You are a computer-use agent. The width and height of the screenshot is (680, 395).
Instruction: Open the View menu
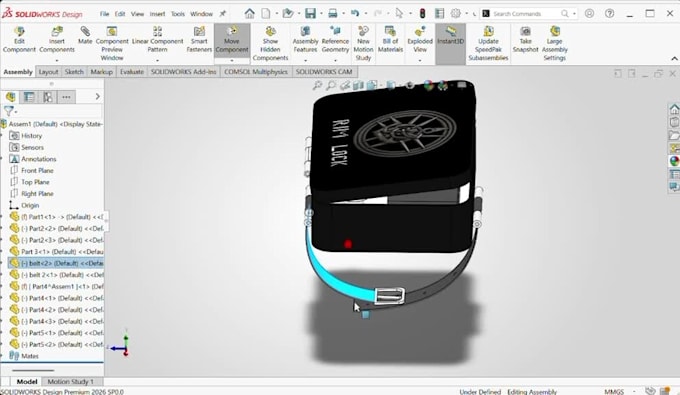click(x=137, y=14)
